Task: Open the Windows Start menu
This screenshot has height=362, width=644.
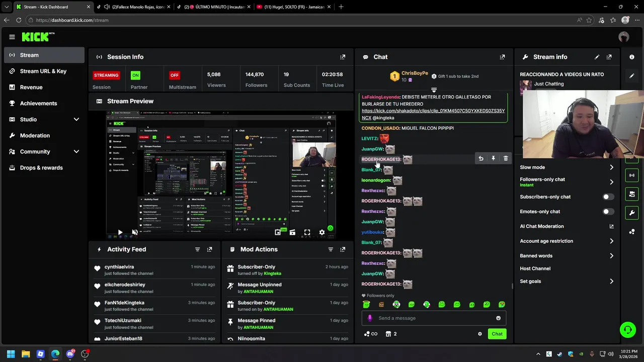Action: point(11,354)
